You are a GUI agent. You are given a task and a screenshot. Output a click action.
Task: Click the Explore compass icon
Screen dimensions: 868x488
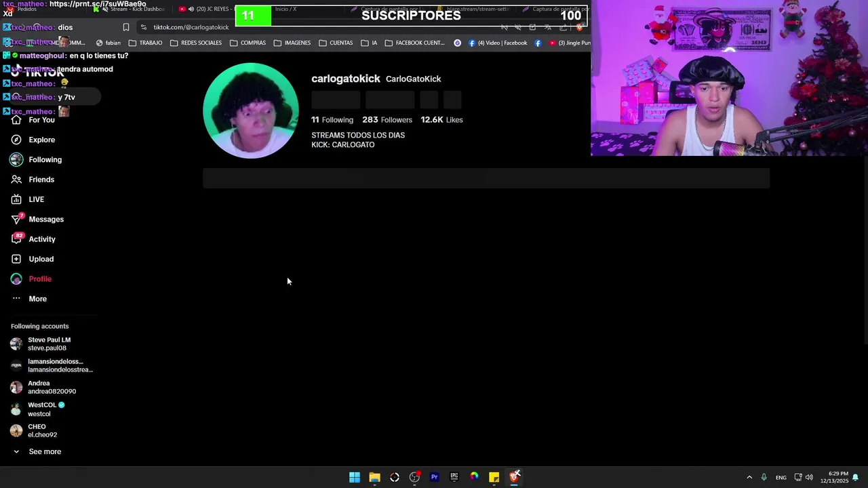click(x=16, y=140)
